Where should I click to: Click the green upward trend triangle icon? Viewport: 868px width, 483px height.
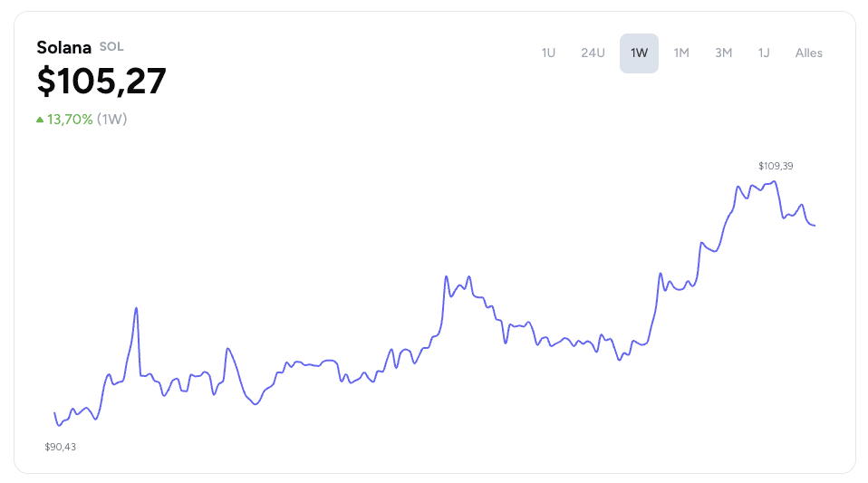pyautogui.click(x=40, y=119)
